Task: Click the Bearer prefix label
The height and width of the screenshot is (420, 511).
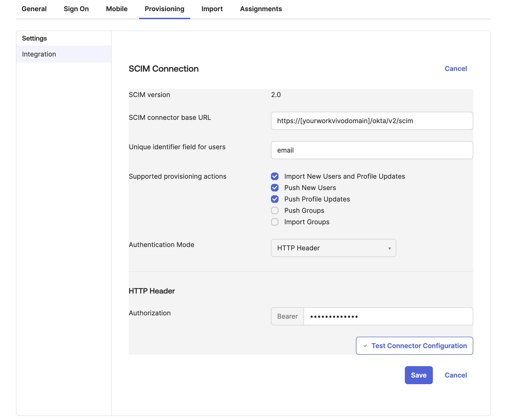Action: click(x=287, y=316)
